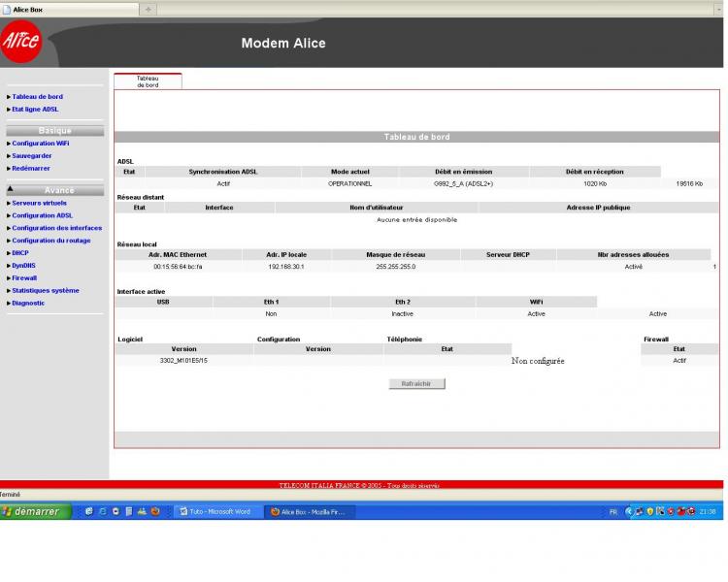Open the Configuration des interfaces link
The image size is (728, 582).
[x=56, y=228]
